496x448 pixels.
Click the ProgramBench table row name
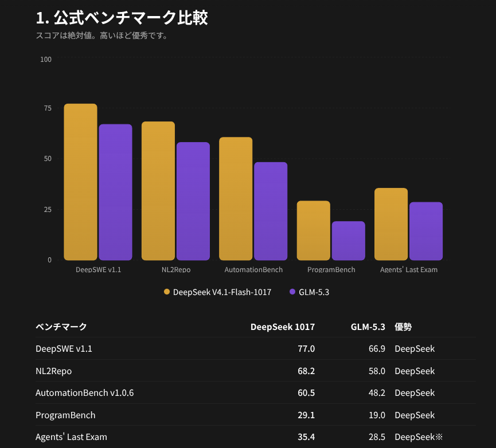(65, 415)
